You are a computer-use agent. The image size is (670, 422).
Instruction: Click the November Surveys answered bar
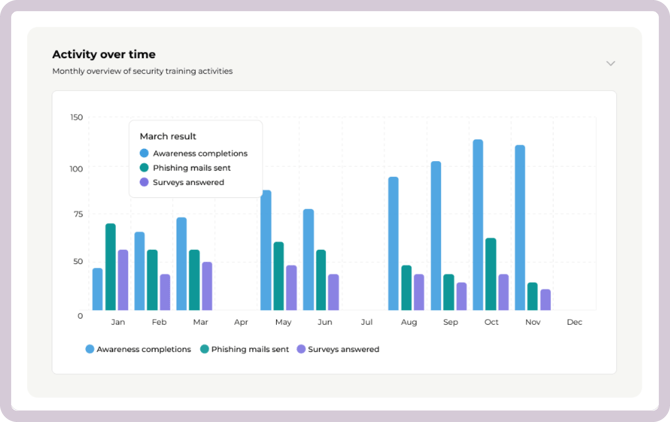pos(545,300)
